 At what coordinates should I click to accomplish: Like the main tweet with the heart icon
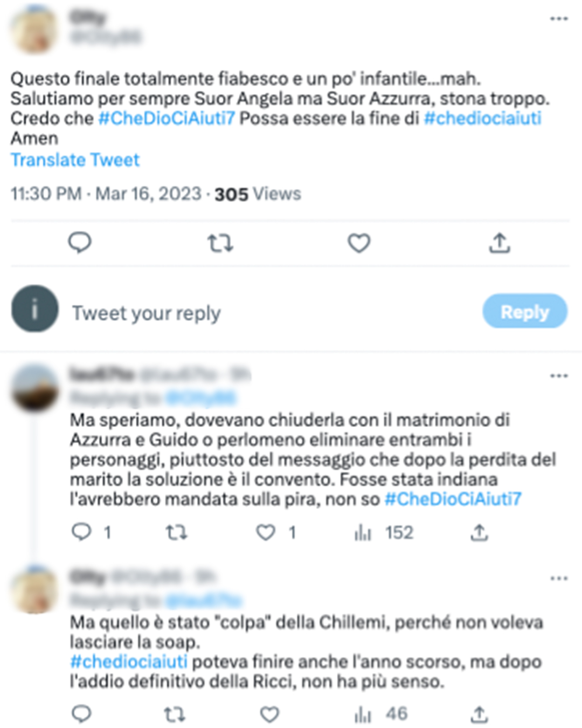(x=359, y=243)
